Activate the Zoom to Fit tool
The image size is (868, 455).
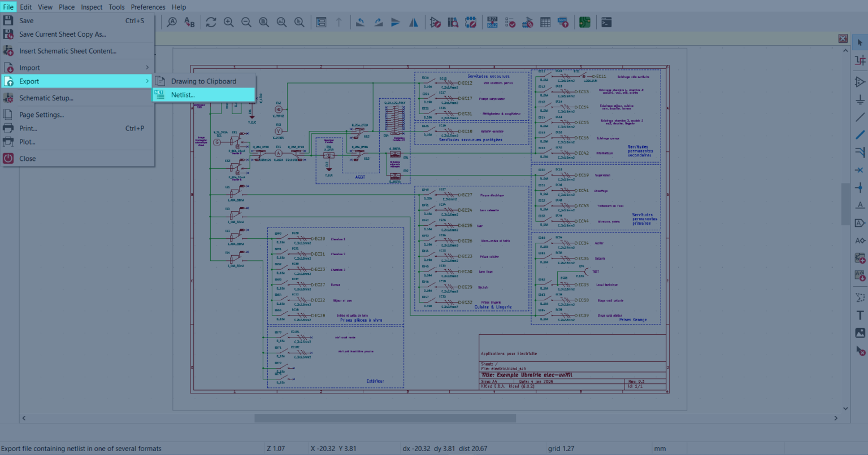[x=264, y=22]
